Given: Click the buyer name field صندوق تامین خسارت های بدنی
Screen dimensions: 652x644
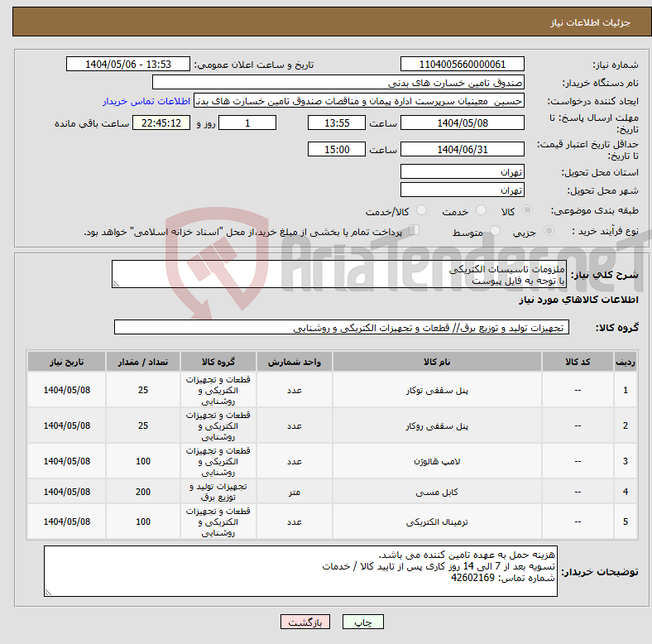Looking at the screenshot, I should [x=338, y=83].
